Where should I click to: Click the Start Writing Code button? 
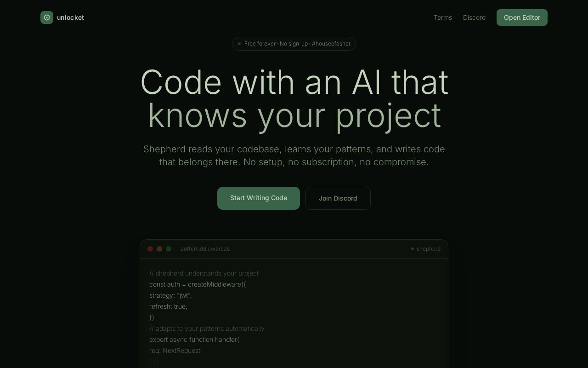(259, 198)
